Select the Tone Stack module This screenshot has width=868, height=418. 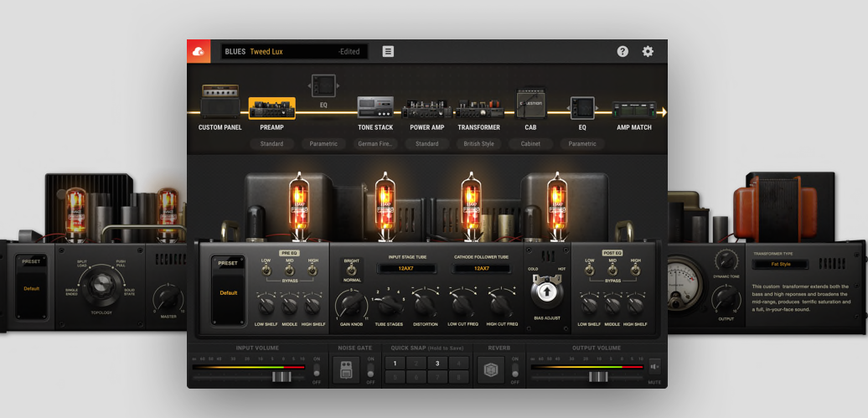375,107
